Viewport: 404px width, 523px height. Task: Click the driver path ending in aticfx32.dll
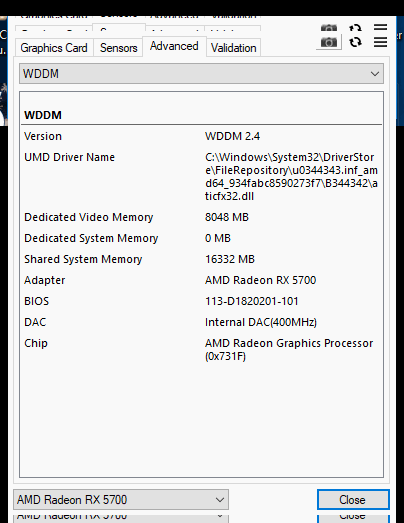[x=291, y=176]
